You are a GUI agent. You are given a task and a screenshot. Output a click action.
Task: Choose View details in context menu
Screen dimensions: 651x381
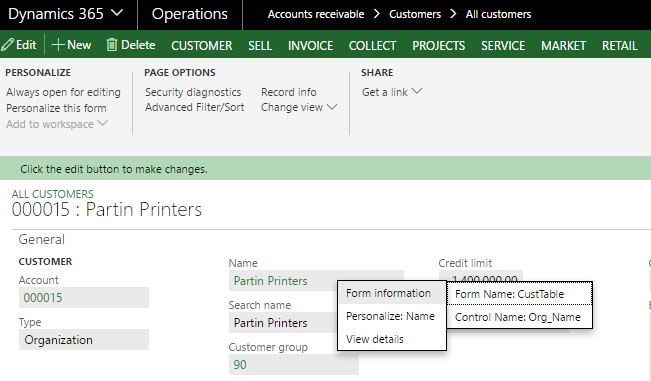(x=392, y=339)
